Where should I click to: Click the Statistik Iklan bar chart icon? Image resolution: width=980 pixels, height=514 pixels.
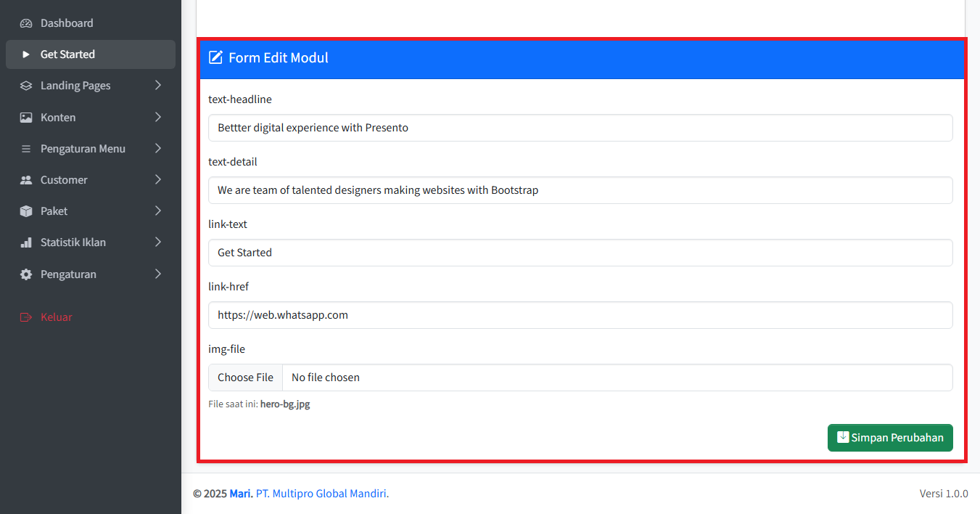pyautogui.click(x=26, y=242)
